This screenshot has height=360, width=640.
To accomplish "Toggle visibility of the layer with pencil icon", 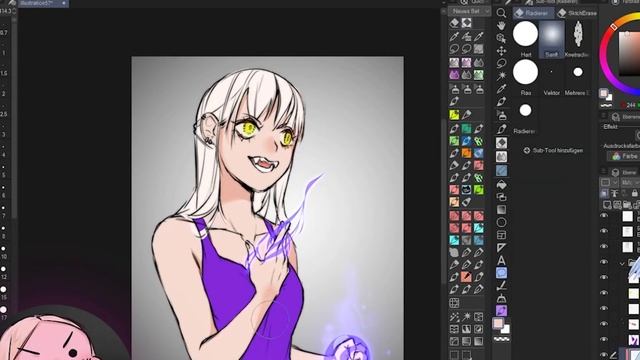I will [604, 355].
